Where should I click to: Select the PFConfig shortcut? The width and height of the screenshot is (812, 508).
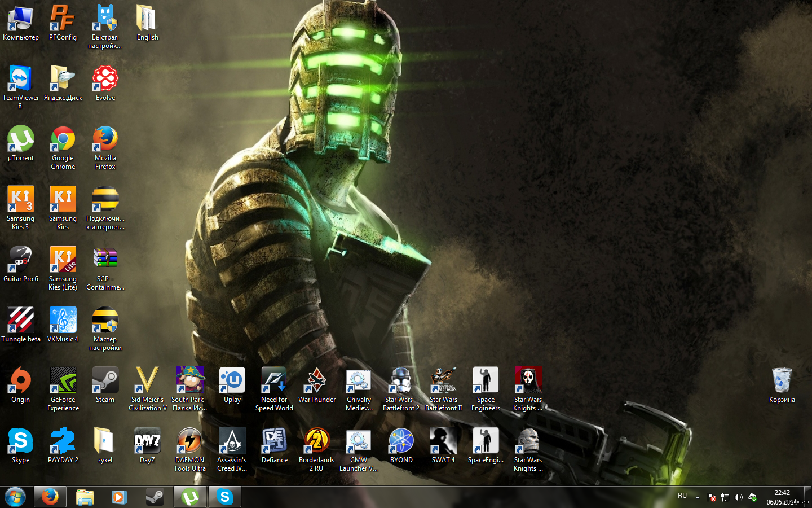(63, 23)
